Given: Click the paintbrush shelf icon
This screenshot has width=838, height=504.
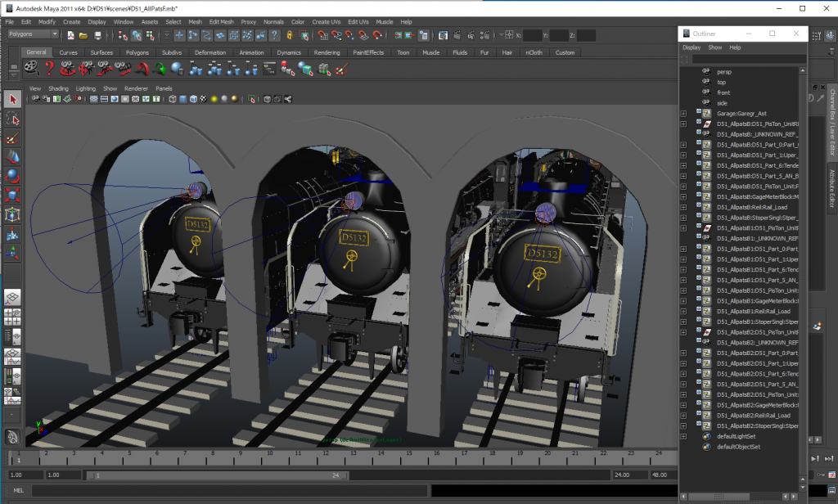Looking at the screenshot, I should [x=342, y=69].
